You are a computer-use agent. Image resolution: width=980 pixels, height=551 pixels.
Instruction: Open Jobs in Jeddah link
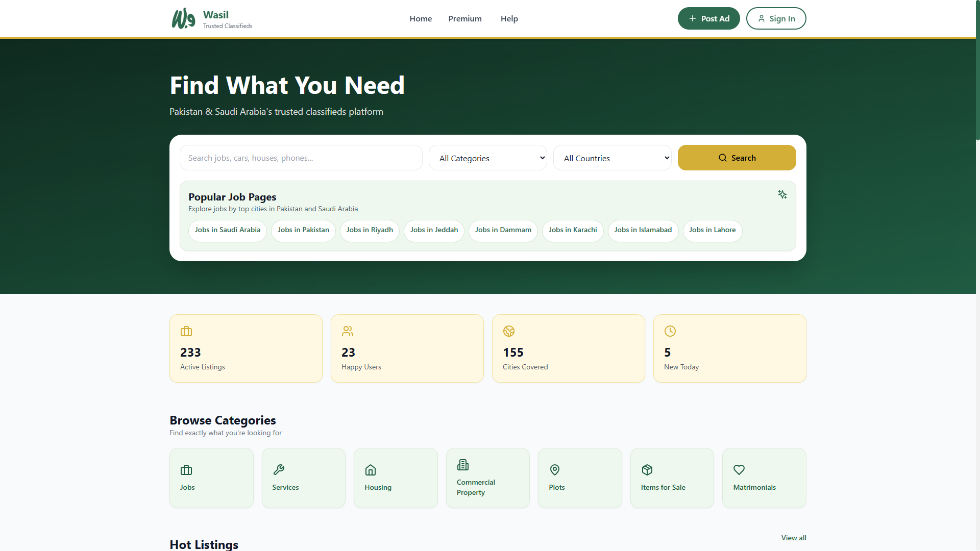point(434,231)
